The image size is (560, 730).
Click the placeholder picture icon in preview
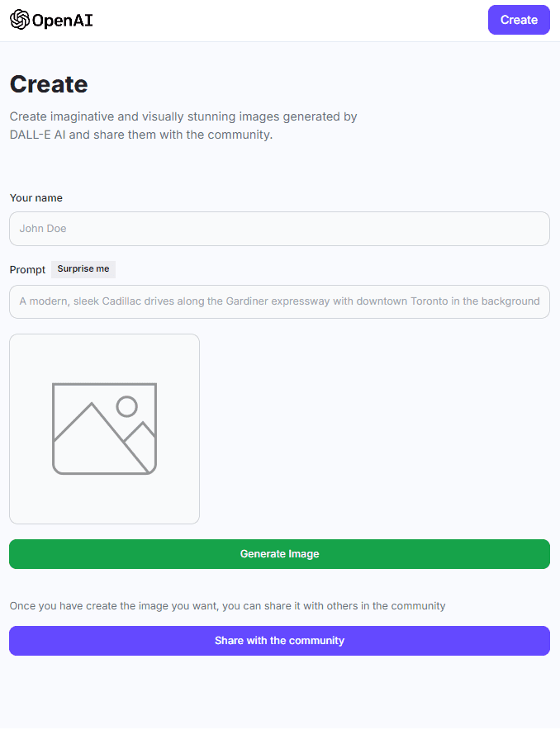104,429
